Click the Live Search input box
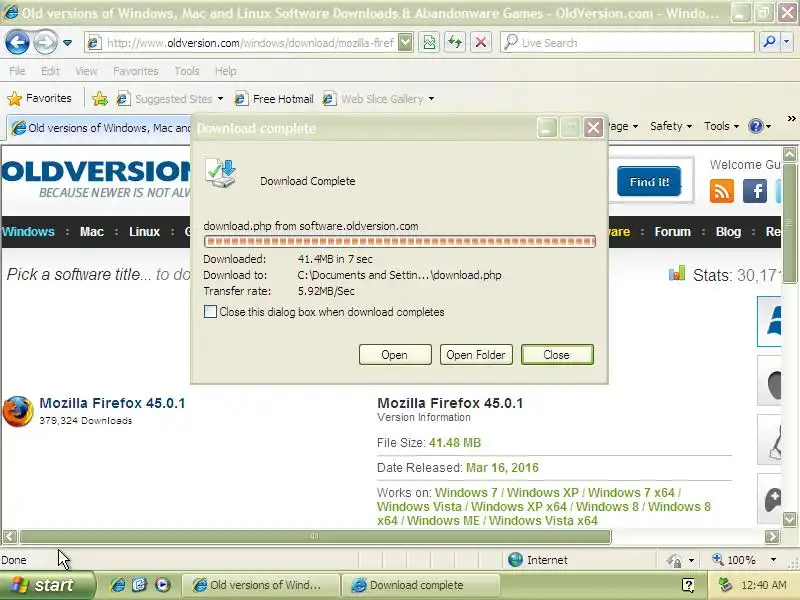This screenshot has height=600, width=800. [x=628, y=43]
